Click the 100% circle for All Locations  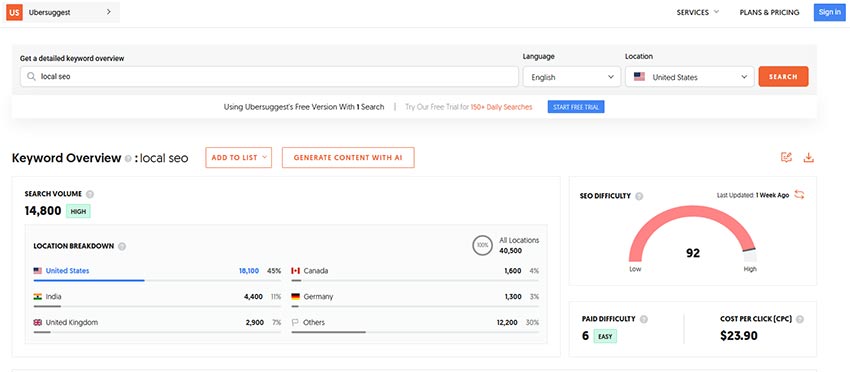coord(482,245)
